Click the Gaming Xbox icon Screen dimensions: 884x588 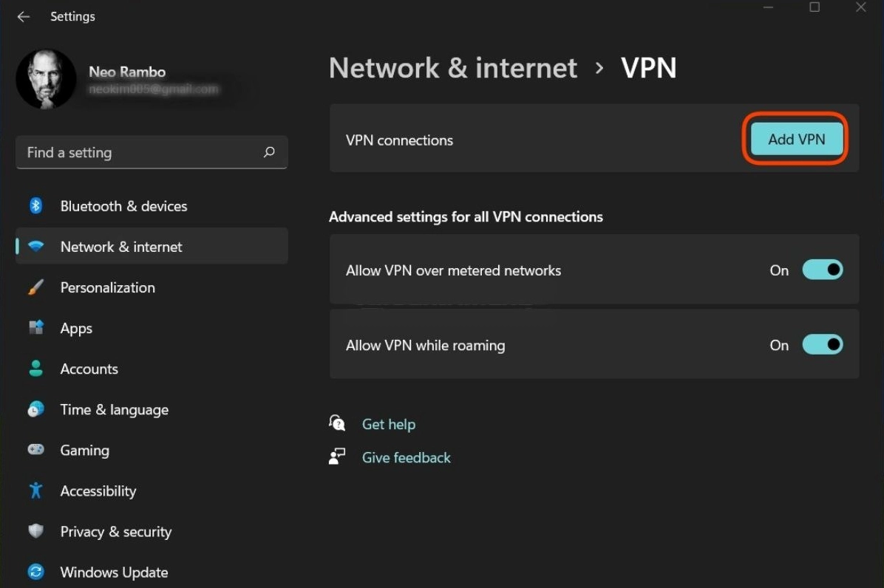point(36,450)
